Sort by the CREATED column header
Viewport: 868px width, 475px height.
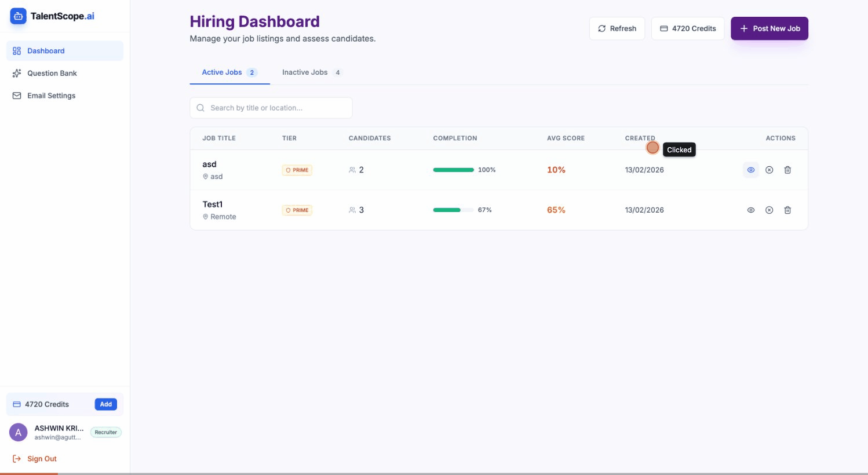coord(640,138)
